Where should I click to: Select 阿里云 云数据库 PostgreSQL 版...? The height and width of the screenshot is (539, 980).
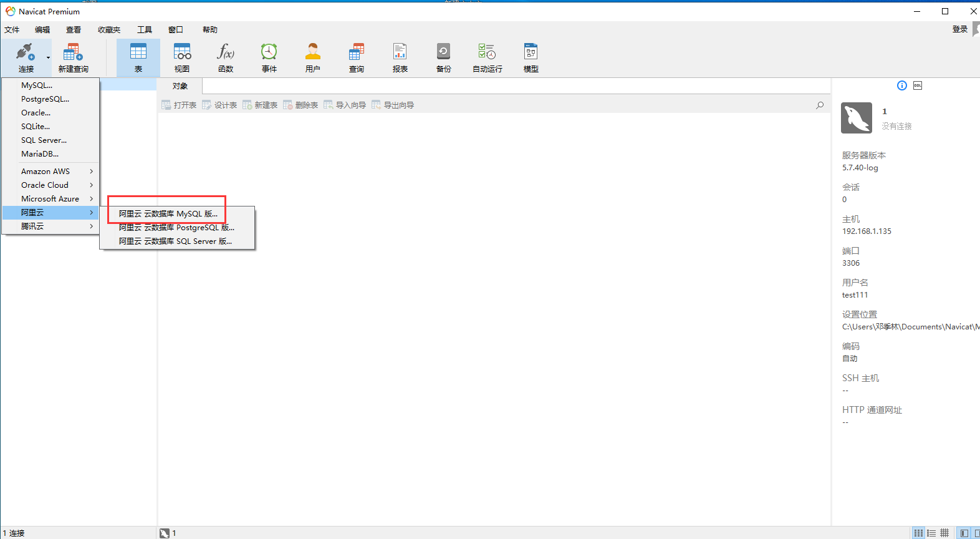coord(177,228)
